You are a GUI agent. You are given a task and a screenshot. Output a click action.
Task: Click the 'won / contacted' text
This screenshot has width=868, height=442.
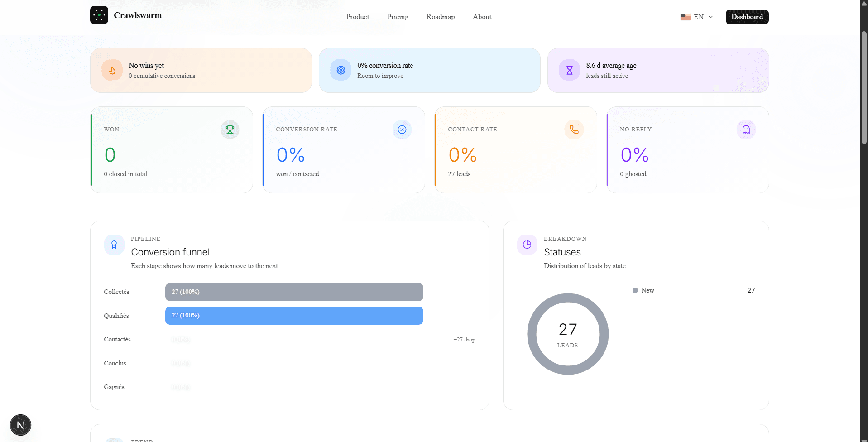(297, 174)
